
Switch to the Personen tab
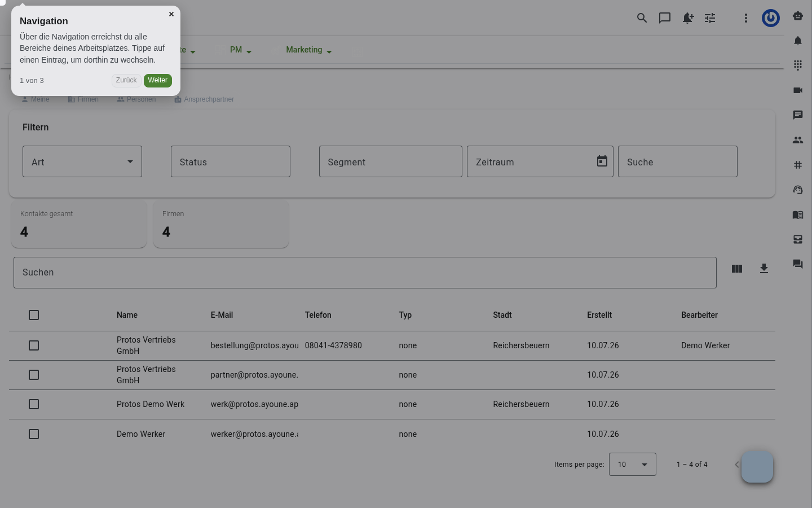pos(136,99)
